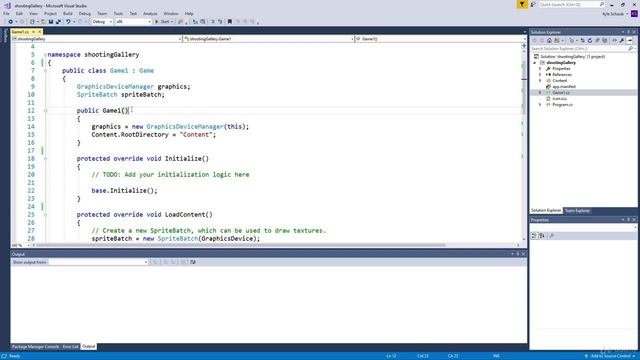Click the feedback flag notification icon
This screenshot has height=360, width=640.
pos(522,4)
